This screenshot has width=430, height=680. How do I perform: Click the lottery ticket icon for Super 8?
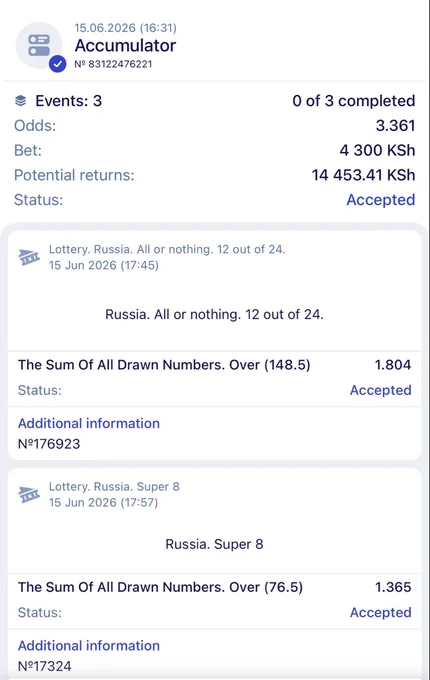tap(29, 494)
